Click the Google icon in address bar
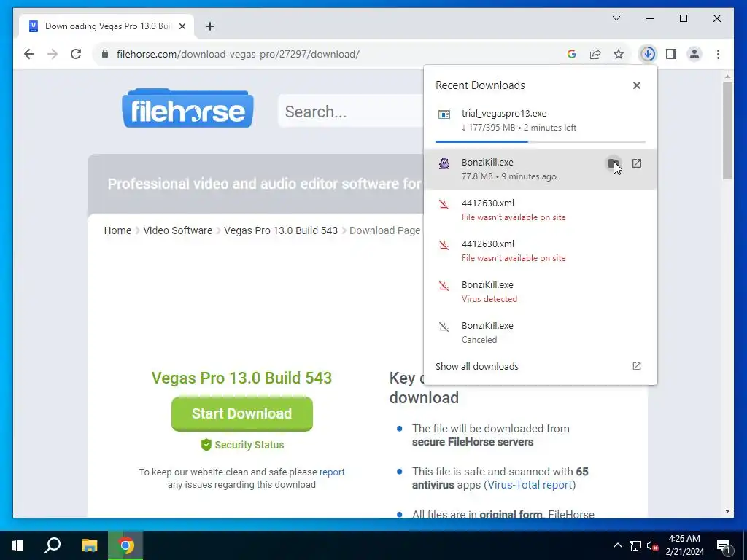 [x=572, y=54]
